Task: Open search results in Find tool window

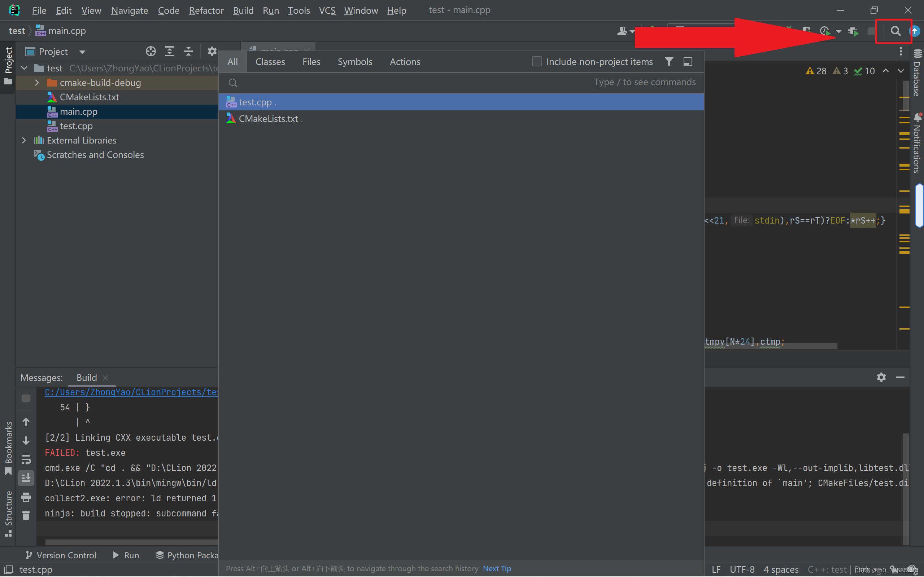Action: (688, 61)
